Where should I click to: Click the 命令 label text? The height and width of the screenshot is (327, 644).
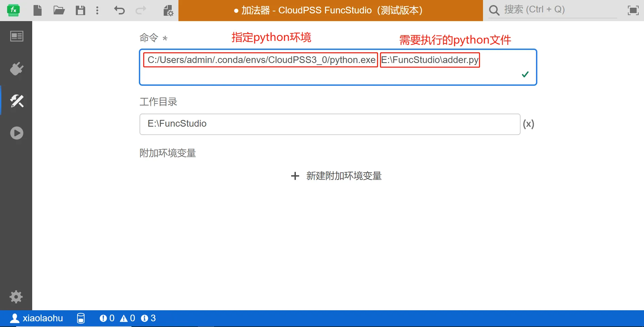tap(149, 38)
